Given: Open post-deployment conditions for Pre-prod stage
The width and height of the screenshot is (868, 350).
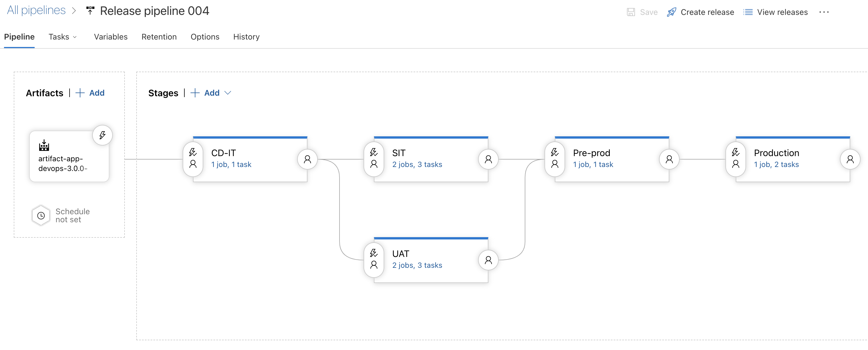Looking at the screenshot, I should click(x=669, y=159).
